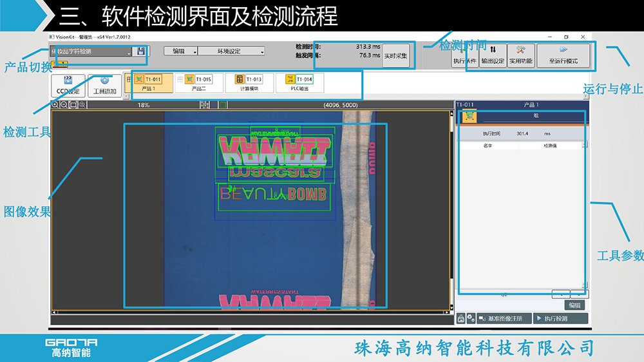Image resolution: width=644 pixels, height=362 pixels.
Task: Click the fit-to-window view icon
Action: point(73,104)
